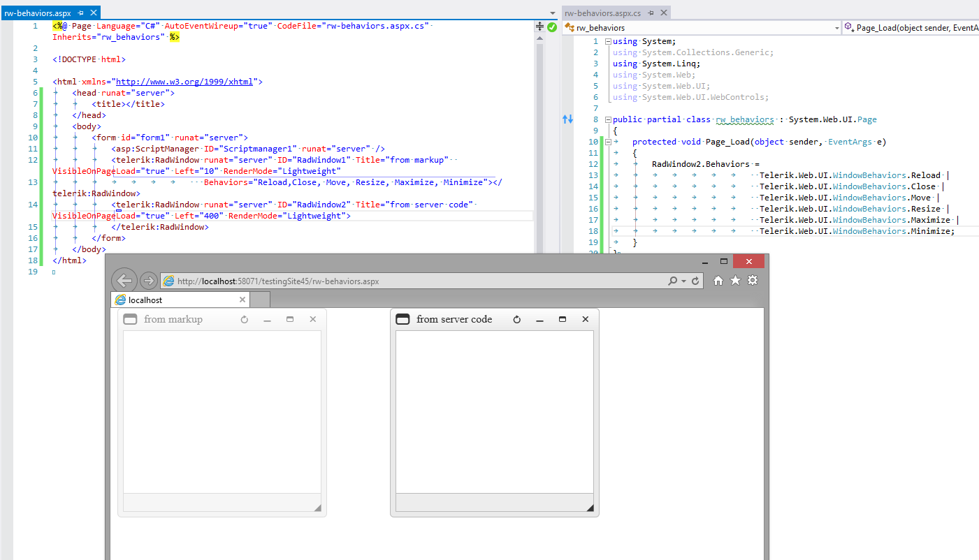
Task: Collapse the rw_behaviors class code block
Action: tap(607, 119)
